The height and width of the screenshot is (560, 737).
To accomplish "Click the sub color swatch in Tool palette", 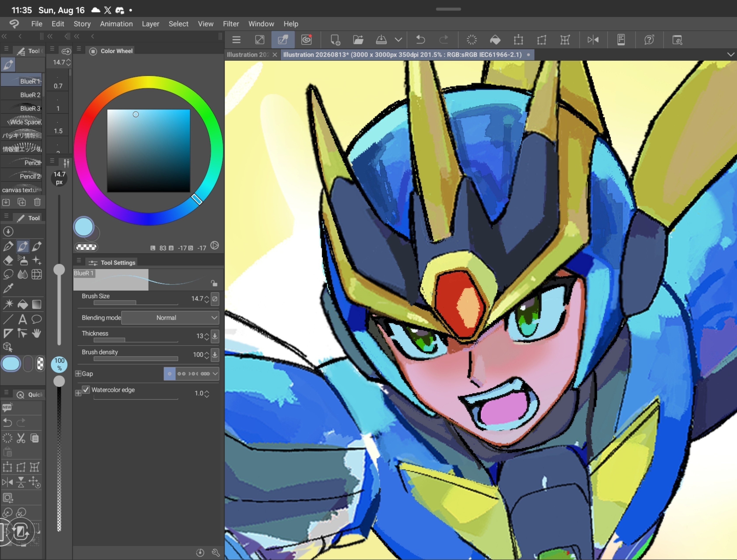I will [28, 364].
